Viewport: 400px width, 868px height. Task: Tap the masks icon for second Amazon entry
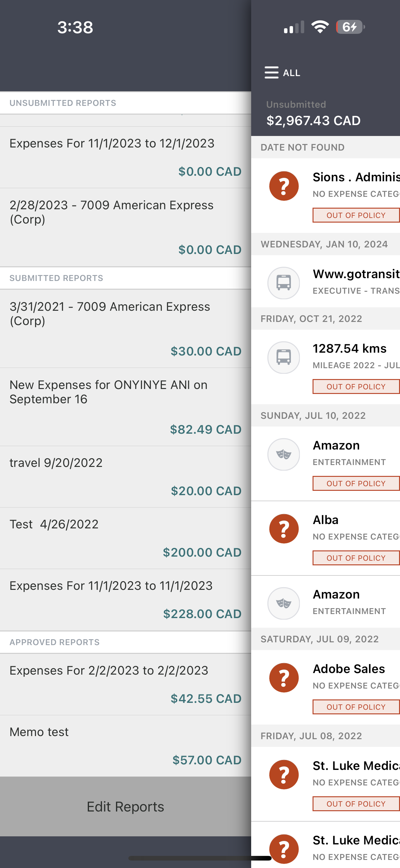click(x=284, y=603)
